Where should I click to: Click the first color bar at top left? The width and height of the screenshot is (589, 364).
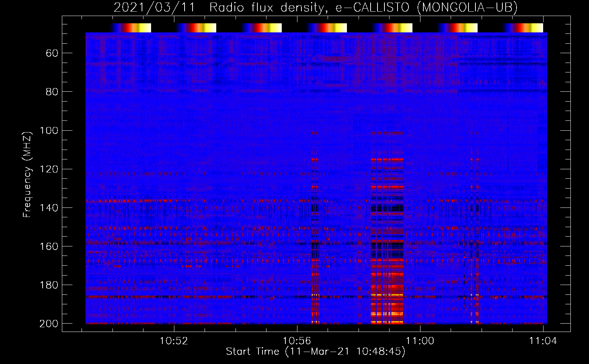pos(131,28)
